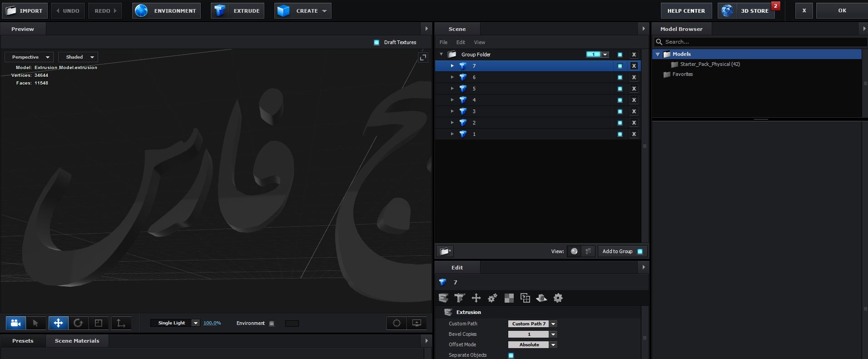Activate the move gizmo tool
This screenshot has width=868, height=359.
coord(58,323)
